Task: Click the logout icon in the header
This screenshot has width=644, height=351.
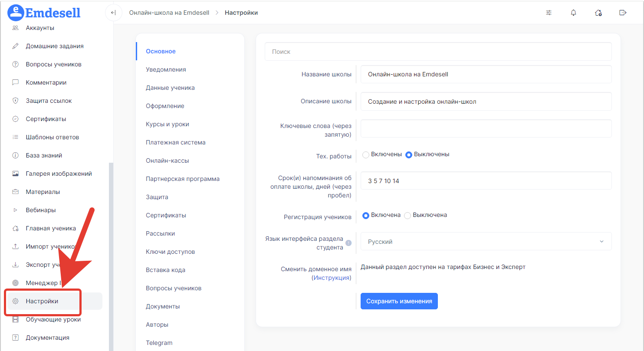Action: click(x=623, y=13)
